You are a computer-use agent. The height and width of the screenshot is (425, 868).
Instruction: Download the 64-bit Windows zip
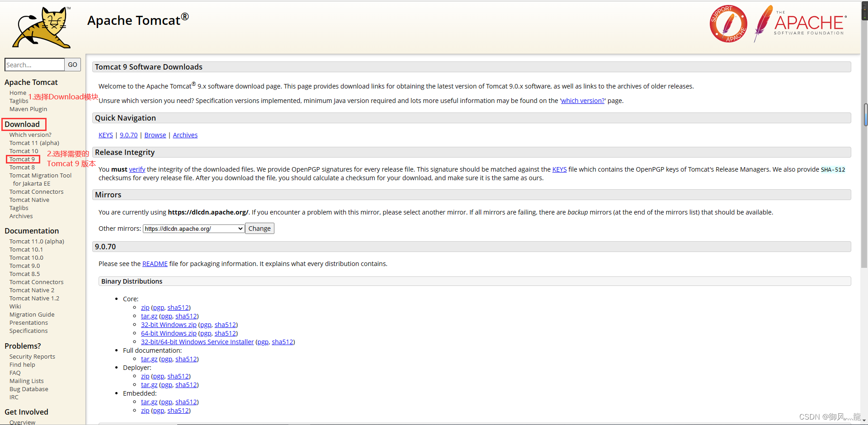169,333
